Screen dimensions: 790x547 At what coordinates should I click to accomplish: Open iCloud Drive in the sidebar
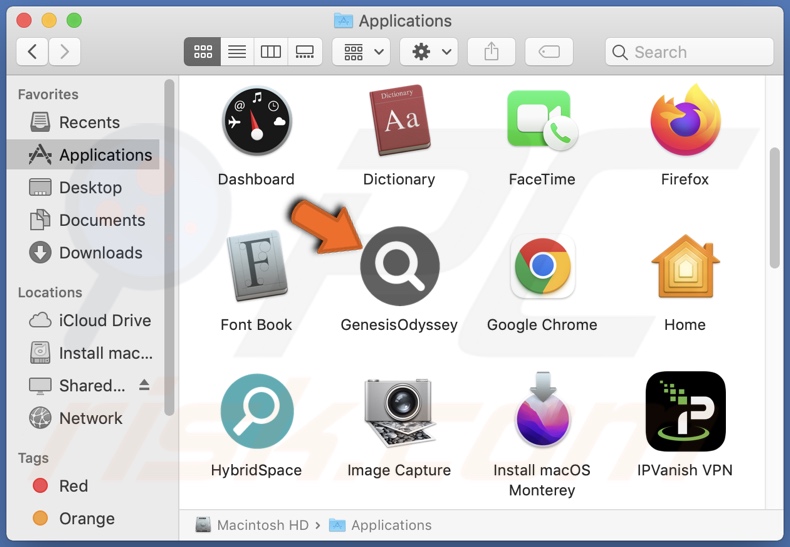(x=83, y=320)
